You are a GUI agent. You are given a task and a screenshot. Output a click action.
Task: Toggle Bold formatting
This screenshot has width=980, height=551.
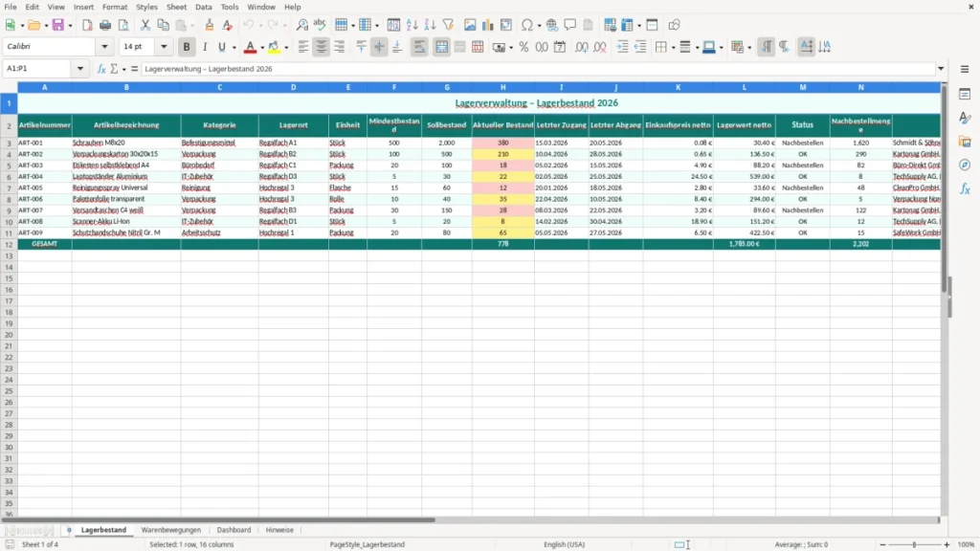pyautogui.click(x=187, y=47)
